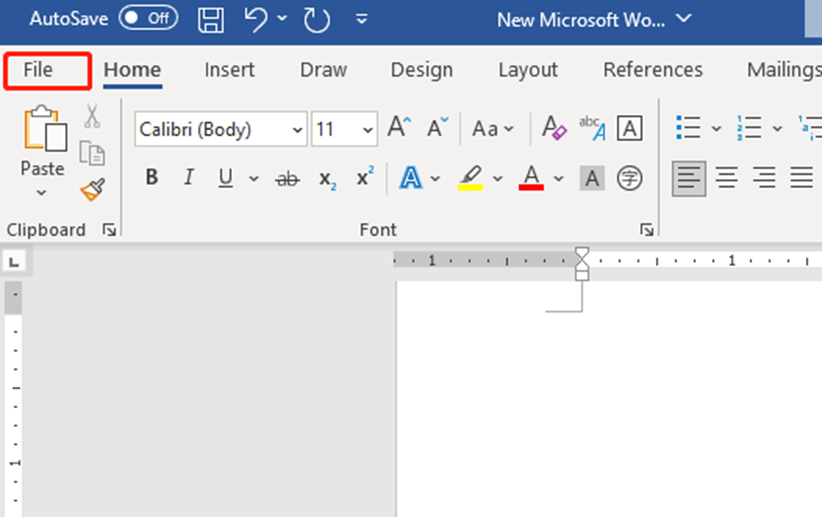Open the Phonetic Guide icon
The image size is (822, 517).
pos(592,128)
